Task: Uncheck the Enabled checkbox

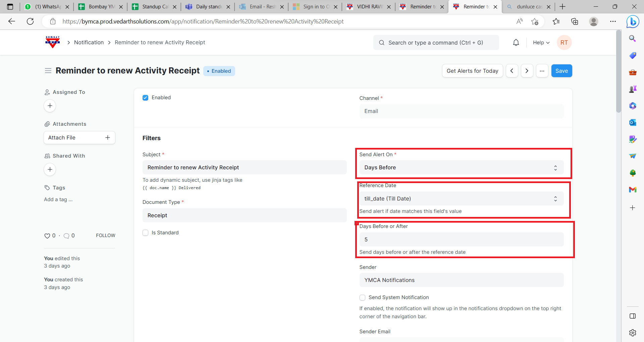Action: (146, 98)
